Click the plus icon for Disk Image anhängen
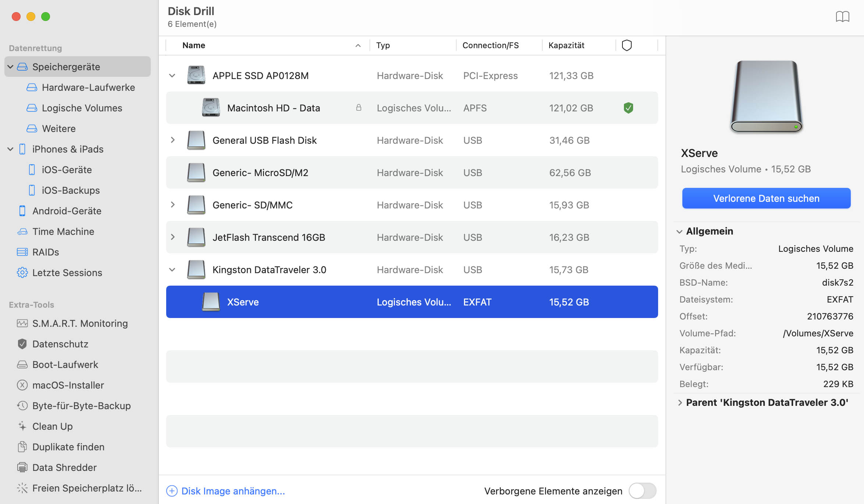 172,491
